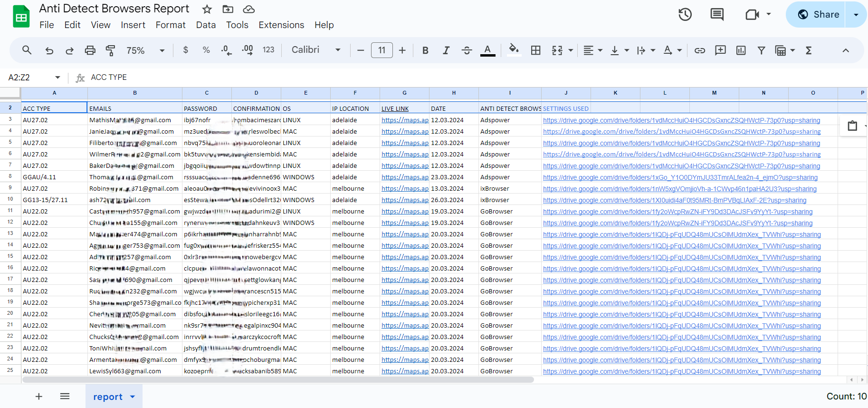Open the paste options clipboard icon

[852, 126]
